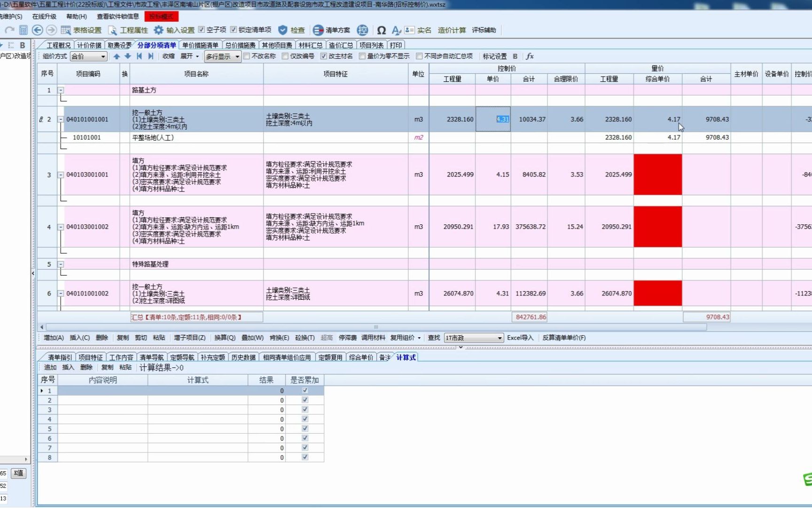
Task: Click the collapse-panel chevron under the toolbar
Action: (x=461, y=347)
